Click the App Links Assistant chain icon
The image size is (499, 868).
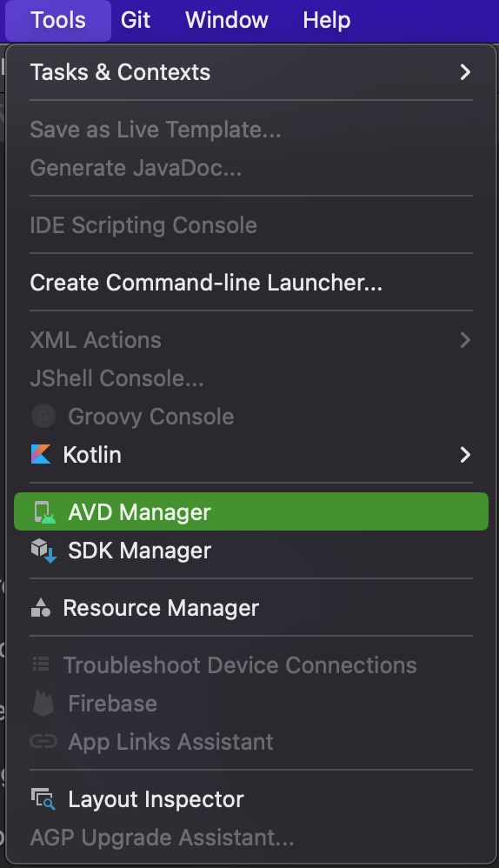[x=43, y=742]
